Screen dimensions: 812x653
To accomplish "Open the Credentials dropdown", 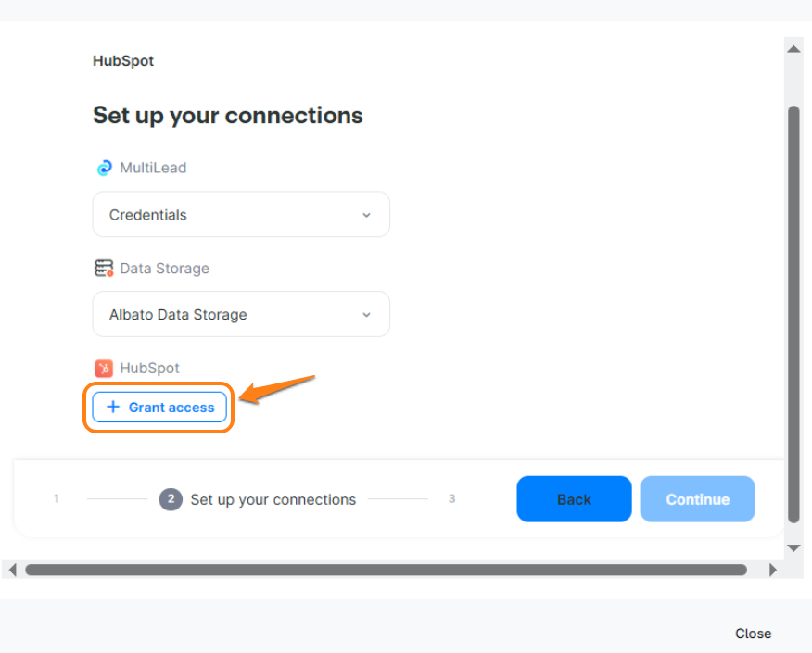I will pyautogui.click(x=240, y=215).
